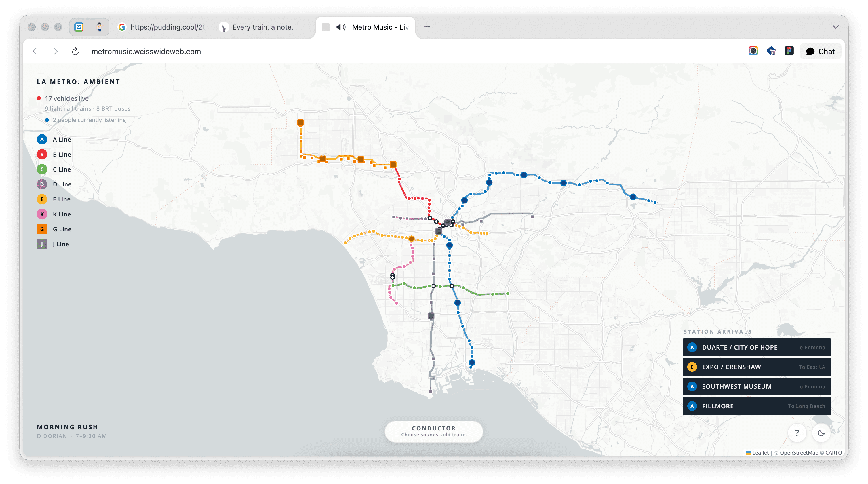Toggle G Line orange badge in legend
Viewport: 868px width, 484px height.
[42, 229]
